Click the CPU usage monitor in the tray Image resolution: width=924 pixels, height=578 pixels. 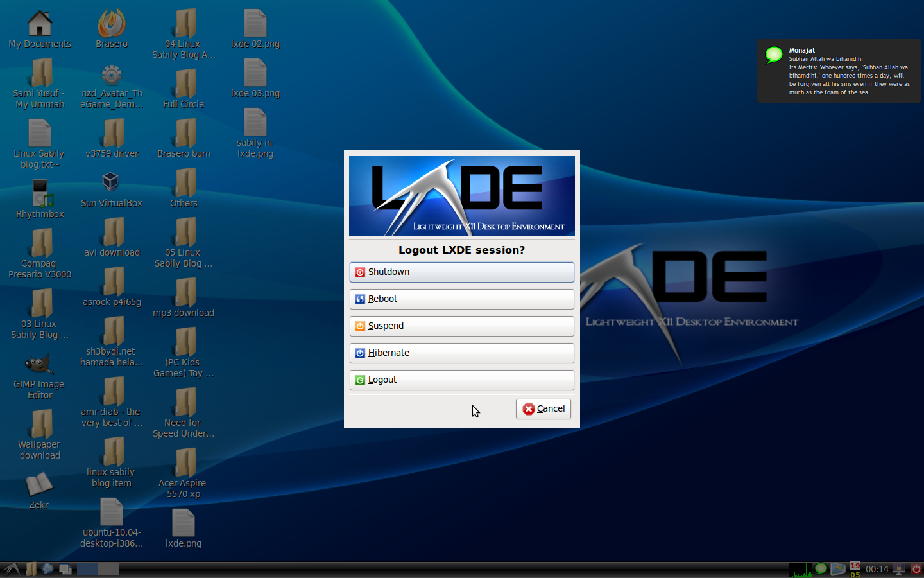click(x=800, y=569)
